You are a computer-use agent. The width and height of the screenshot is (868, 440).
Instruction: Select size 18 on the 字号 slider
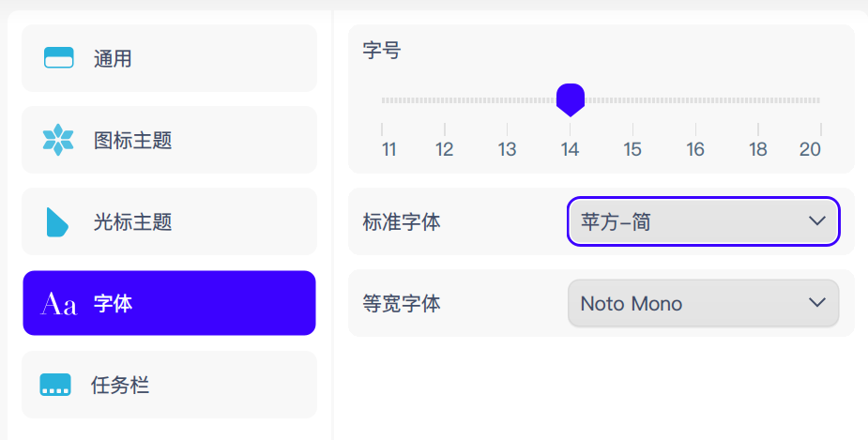click(x=758, y=100)
